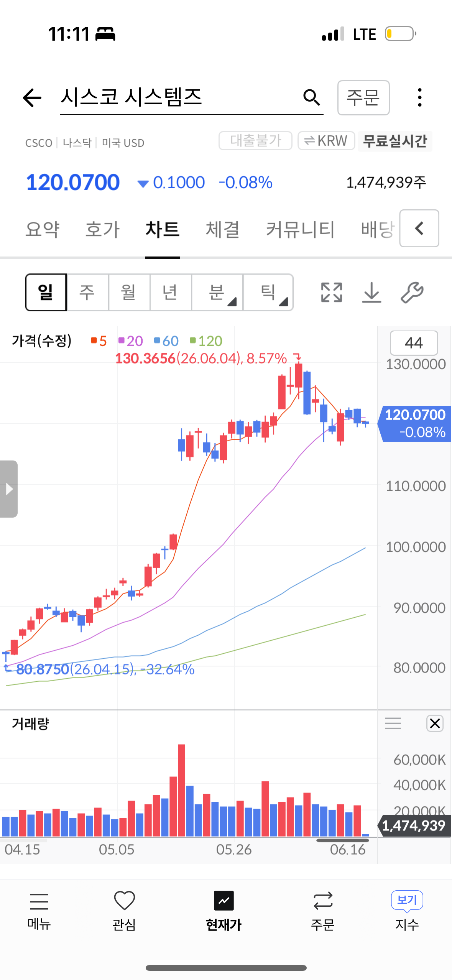Tap the download chart icon
Screen dimensions: 452x980
371,293
